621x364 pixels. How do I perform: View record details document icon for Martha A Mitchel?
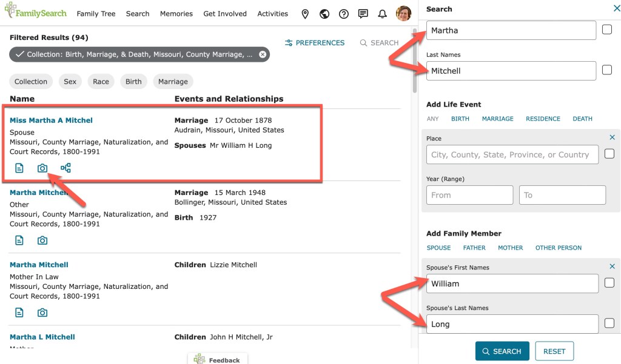19,168
